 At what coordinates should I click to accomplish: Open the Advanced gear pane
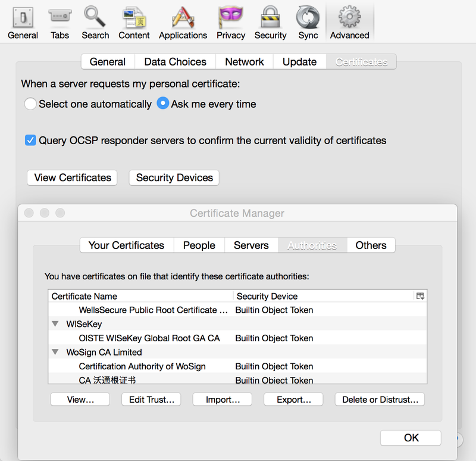pyautogui.click(x=349, y=23)
